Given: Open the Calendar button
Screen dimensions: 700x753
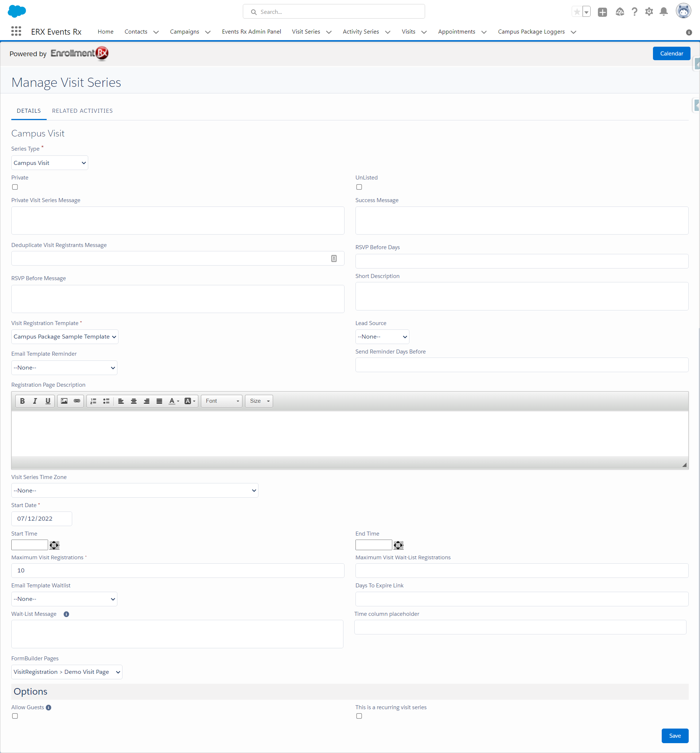Looking at the screenshot, I should (671, 53).
